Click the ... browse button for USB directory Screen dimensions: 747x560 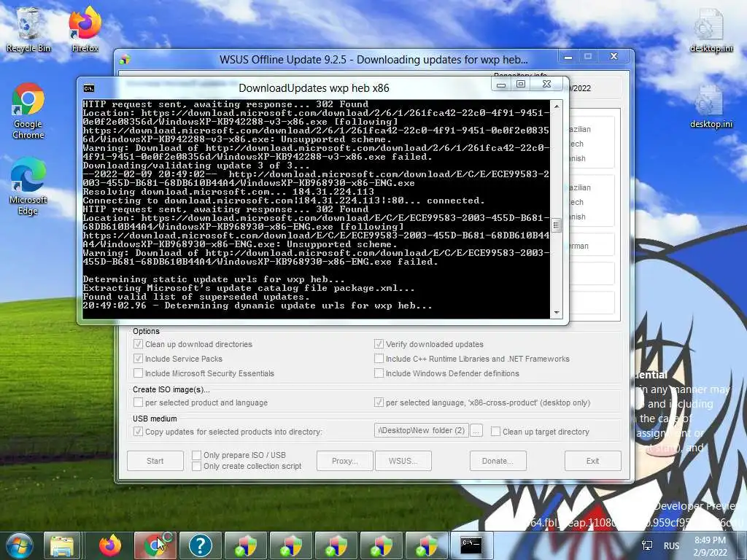(476, 430)
